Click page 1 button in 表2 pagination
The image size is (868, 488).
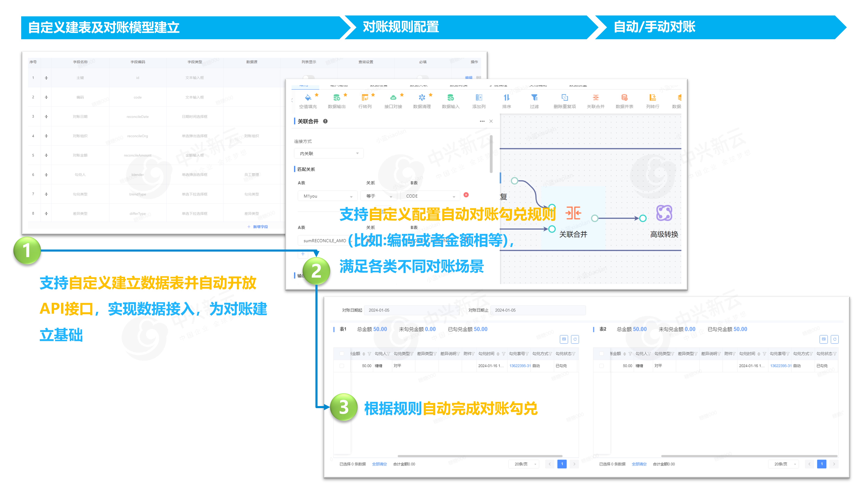(822, 464)
